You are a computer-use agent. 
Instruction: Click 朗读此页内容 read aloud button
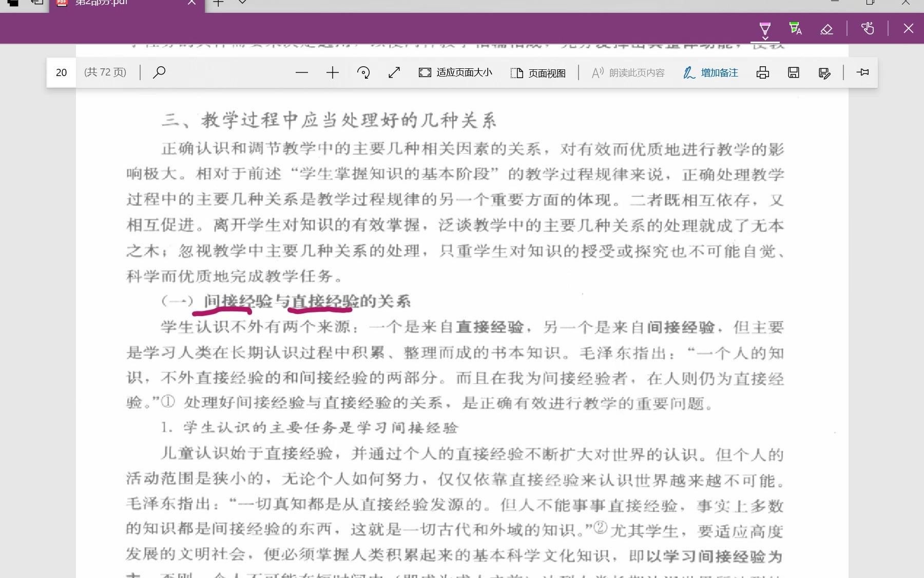pos(628,73)
